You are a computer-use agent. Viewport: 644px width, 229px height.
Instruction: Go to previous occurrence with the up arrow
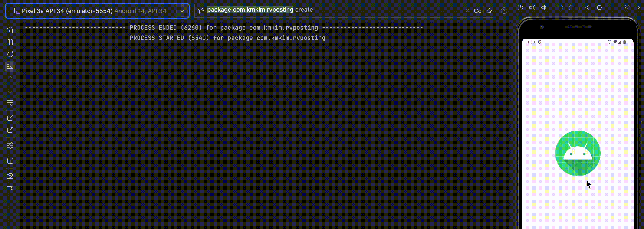[x=10, y=79]
